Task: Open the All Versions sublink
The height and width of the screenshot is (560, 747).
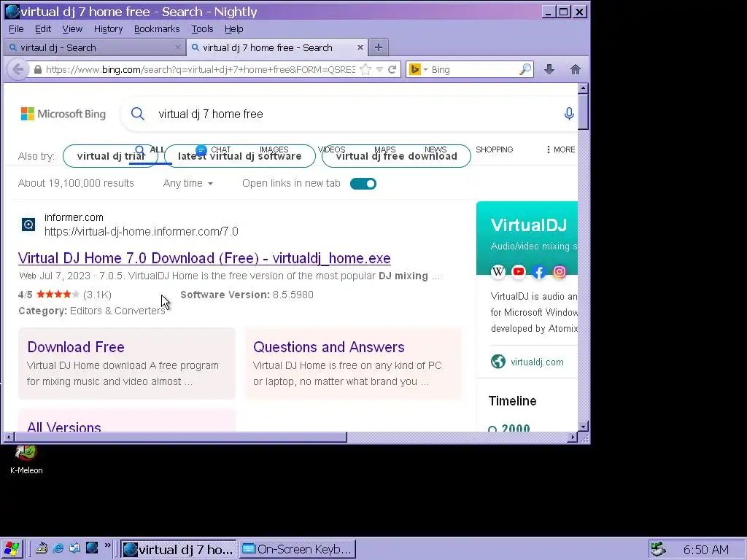Action: pos(64,426)
